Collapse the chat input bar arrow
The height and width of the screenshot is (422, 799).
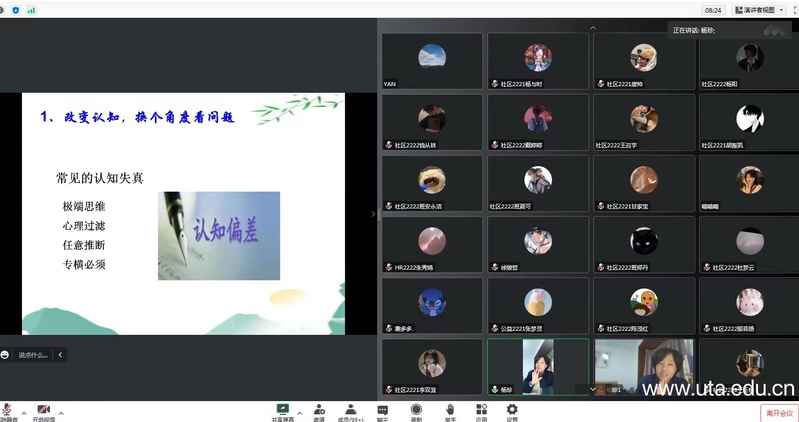click(60, 354)
